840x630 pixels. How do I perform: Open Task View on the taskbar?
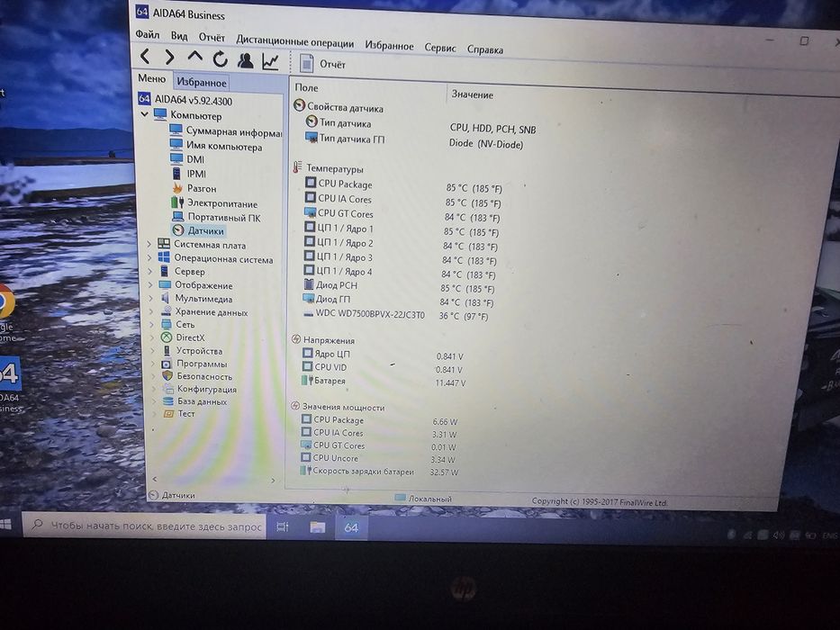point(283,527)
